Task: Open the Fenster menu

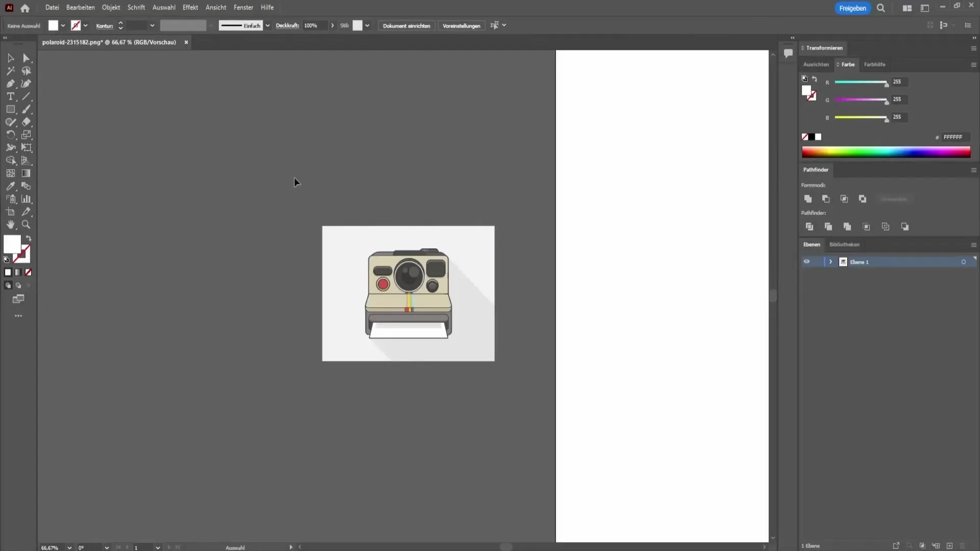Action: click(x=243, y=8)
